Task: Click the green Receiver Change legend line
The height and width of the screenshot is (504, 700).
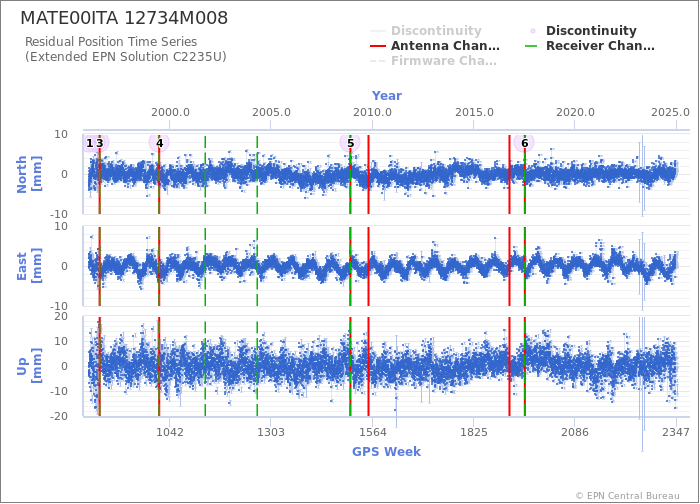Action: click(x=531, y=46)
